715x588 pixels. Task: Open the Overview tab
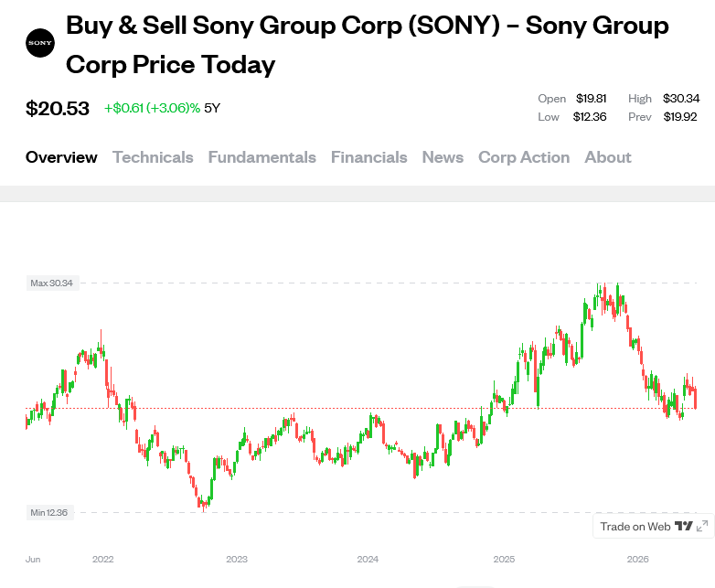click(x=61, y=157)
